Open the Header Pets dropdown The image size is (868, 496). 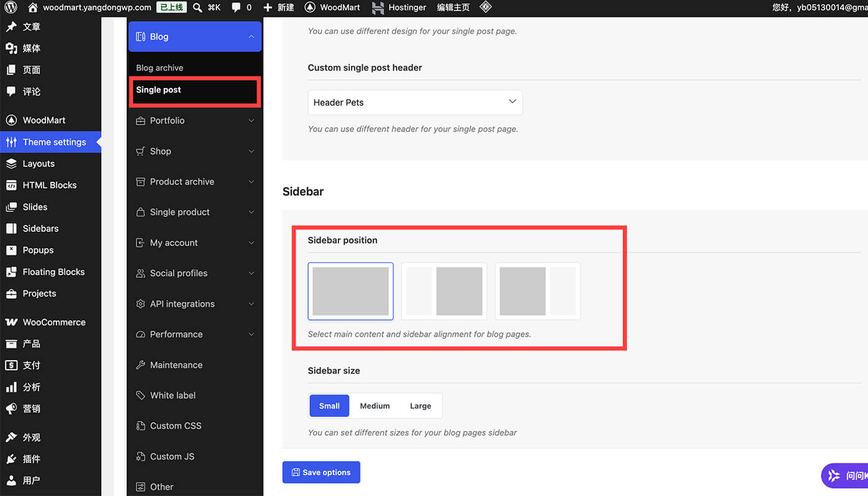(415, 102)
